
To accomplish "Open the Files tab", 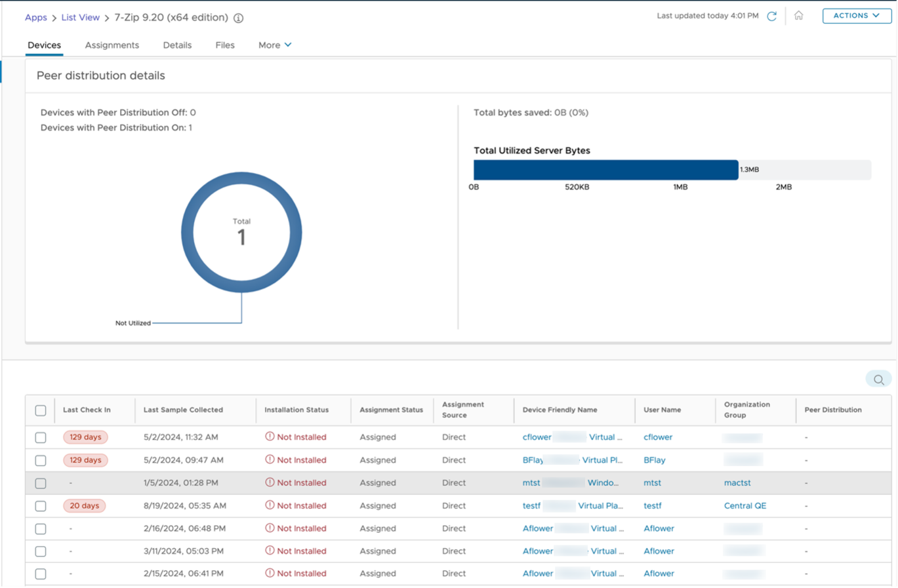I will [x=225, y=45].
